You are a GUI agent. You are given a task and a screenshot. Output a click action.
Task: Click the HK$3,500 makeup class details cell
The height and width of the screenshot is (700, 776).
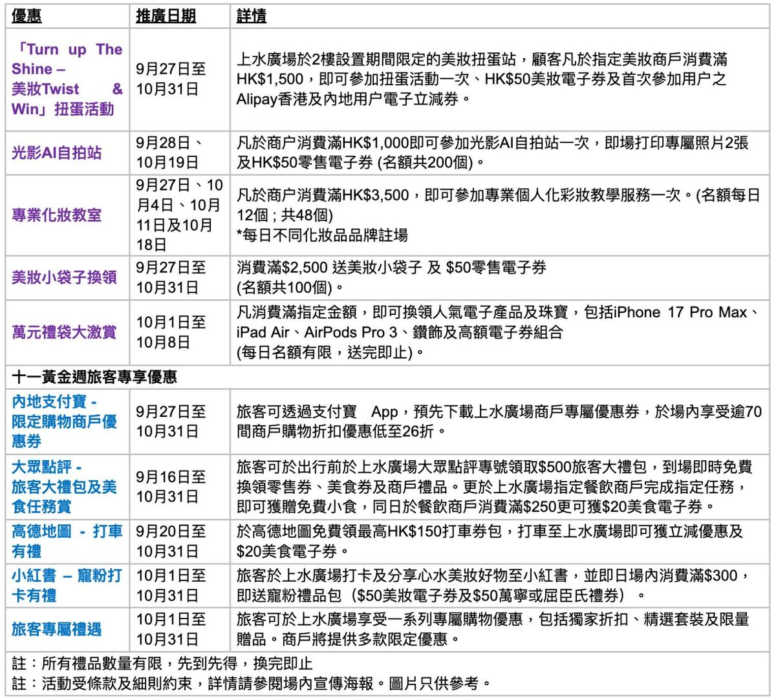[498, 215]
